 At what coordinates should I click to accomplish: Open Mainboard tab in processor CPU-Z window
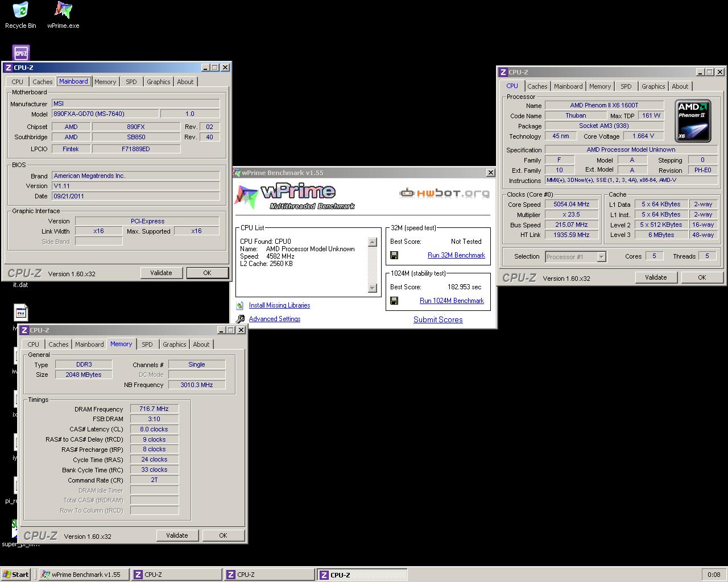[x=568, y=86]
